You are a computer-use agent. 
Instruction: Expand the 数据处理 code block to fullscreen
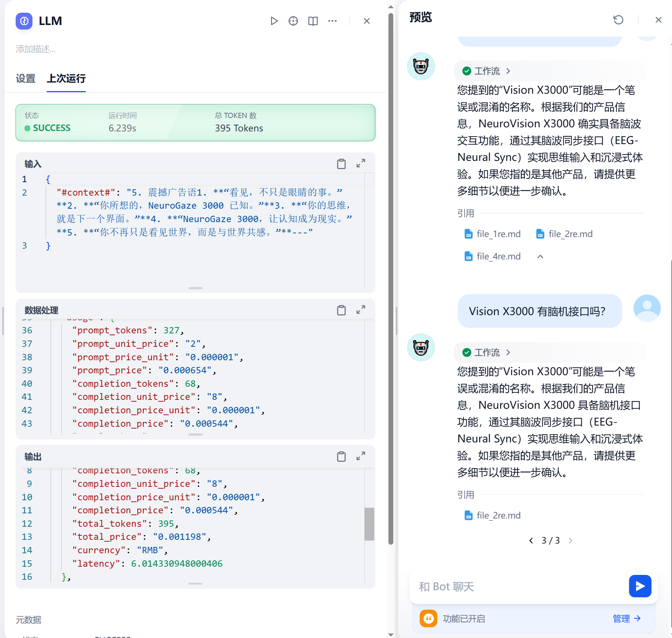pos(361,310)
